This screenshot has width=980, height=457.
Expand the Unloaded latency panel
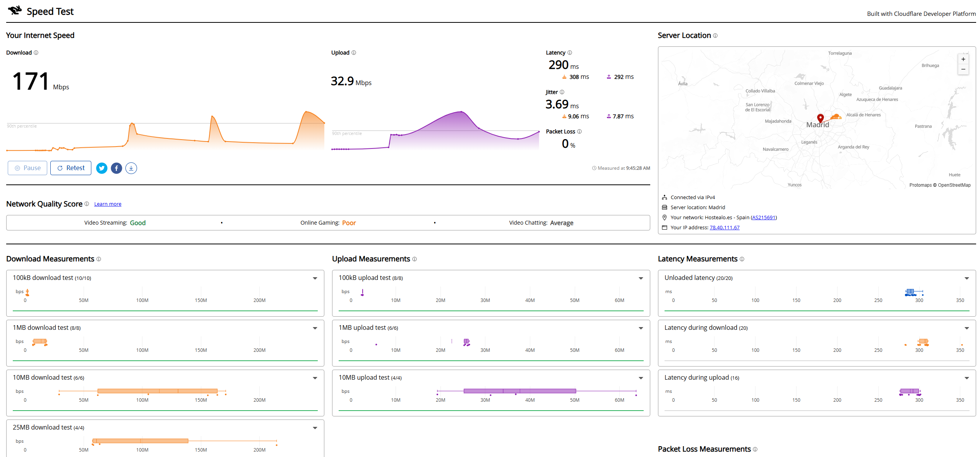coord(967,278)
